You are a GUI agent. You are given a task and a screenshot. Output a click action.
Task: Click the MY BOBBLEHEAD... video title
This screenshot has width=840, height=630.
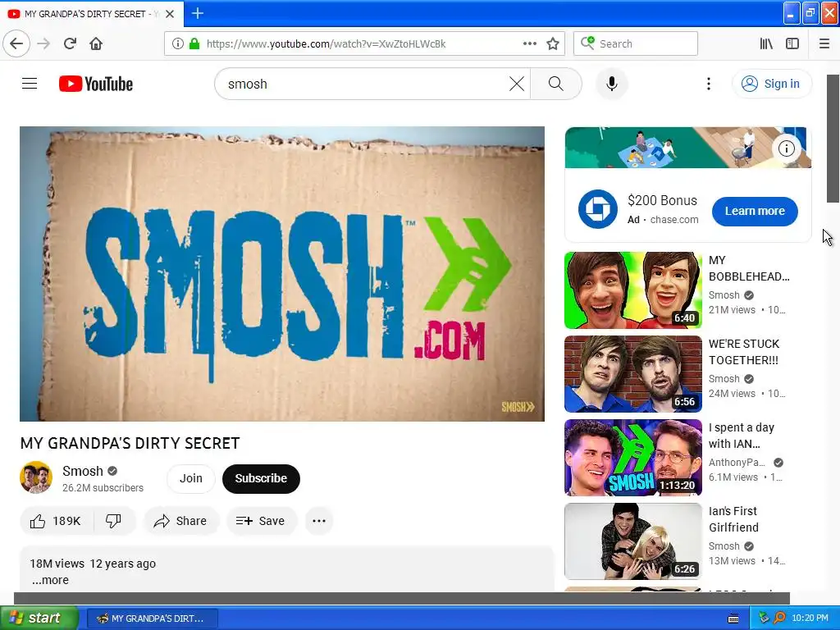tap(749, 268)
